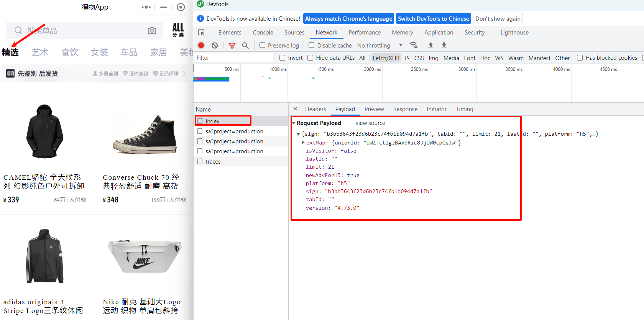Check Has blocked cookies checkbox
Screen dimensions: 644x320
580,58
